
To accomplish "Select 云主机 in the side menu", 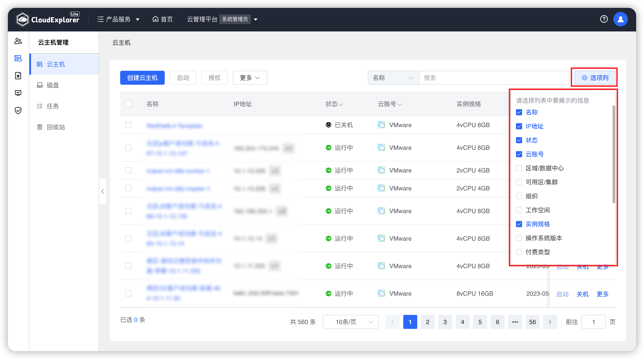I will 64,64.
